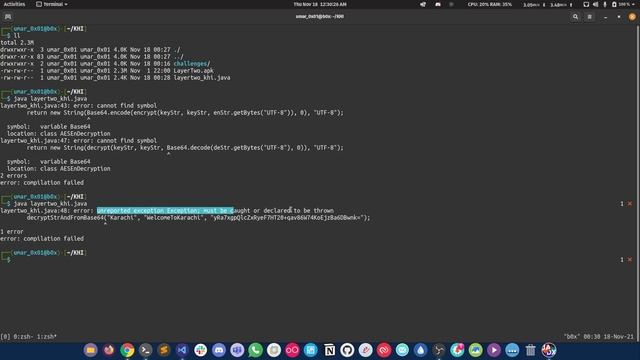
Task: Open the pink double-circle app in dock
Action: click(292, 350)
